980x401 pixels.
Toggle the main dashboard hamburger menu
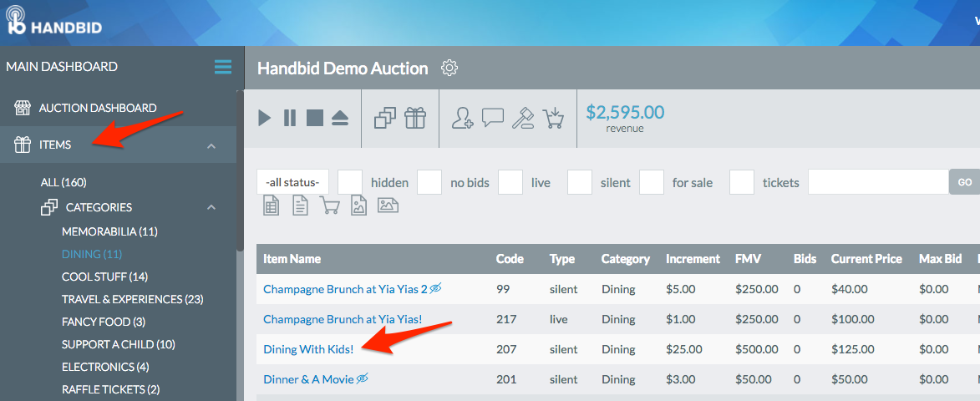coord(223,67)
